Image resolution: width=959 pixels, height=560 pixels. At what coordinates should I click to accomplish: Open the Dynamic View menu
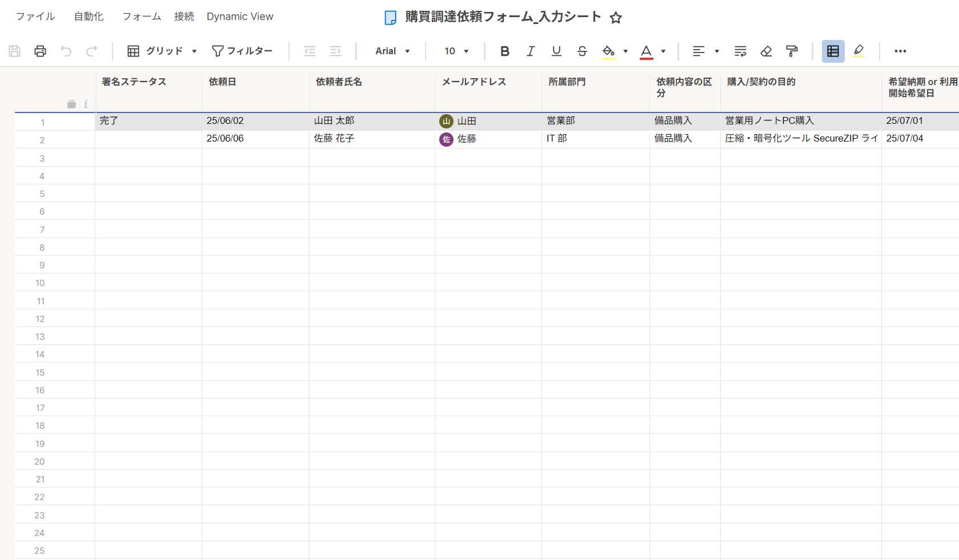click(240, 17)
